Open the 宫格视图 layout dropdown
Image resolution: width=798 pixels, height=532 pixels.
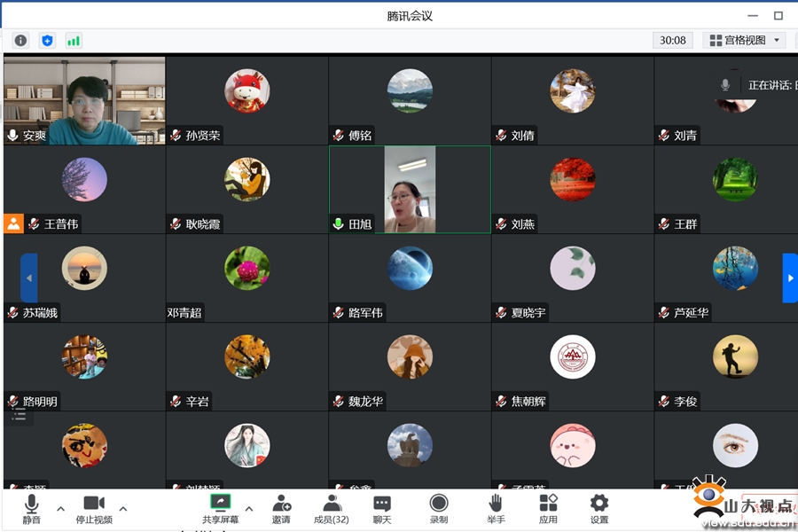point(744,40)
